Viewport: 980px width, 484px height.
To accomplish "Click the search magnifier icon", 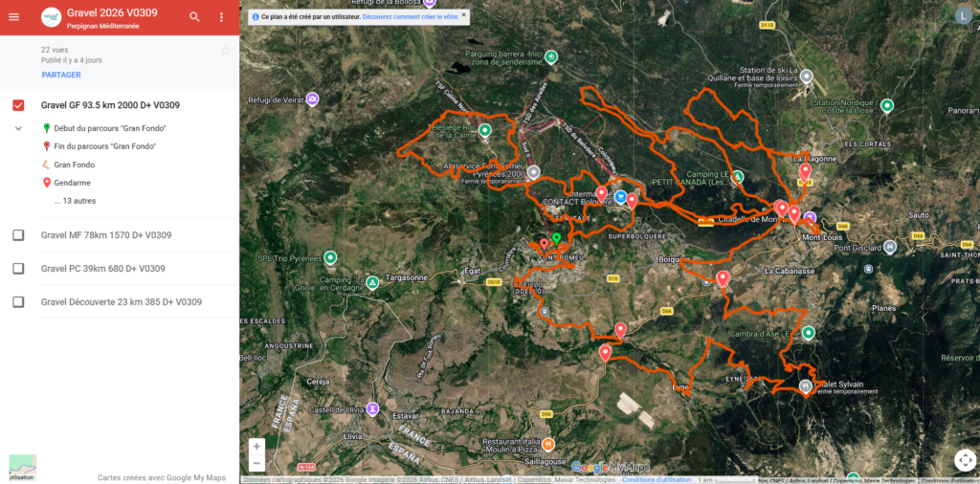I will tap(194, 17).
